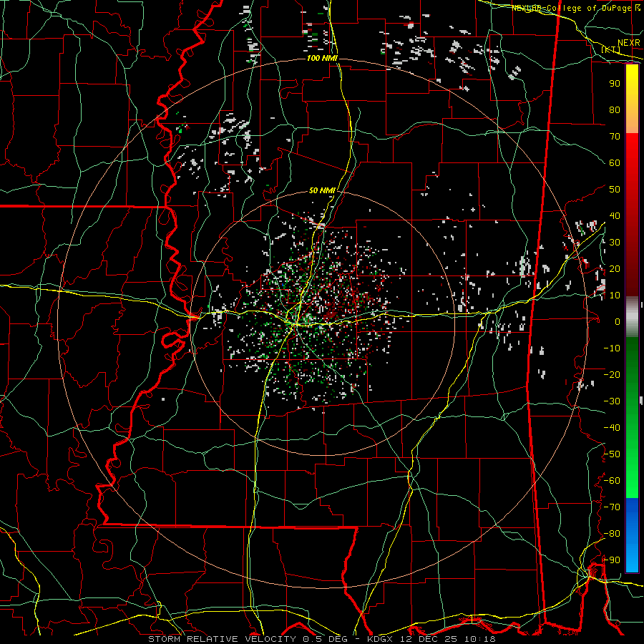644x644 pixels.
Task: Click the -70 value on velocity scale
Action: click(x=612, y=507)
